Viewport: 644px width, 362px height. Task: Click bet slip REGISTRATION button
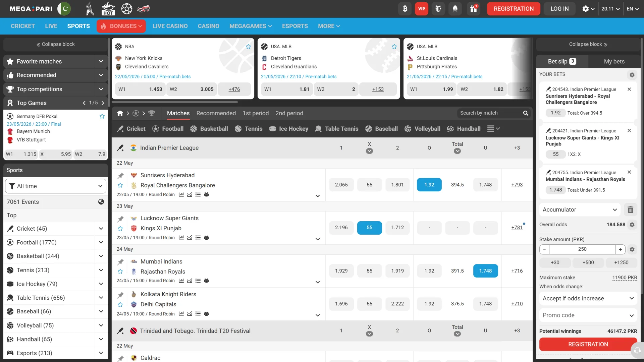[x=588, y=344]
